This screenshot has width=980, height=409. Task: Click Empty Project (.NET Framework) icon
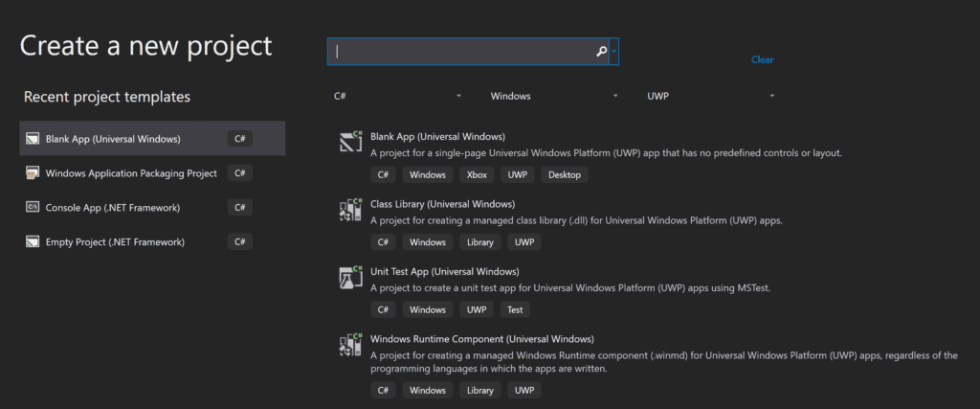pos(33,242)
